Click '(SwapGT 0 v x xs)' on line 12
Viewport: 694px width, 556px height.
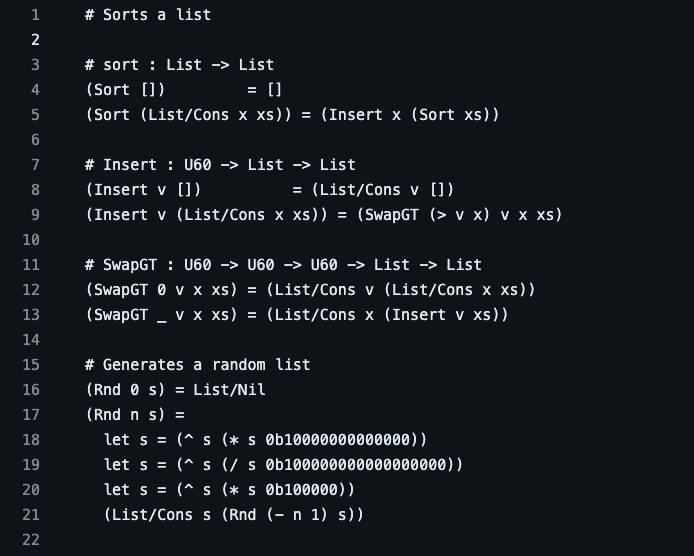[x=162, y=290]
